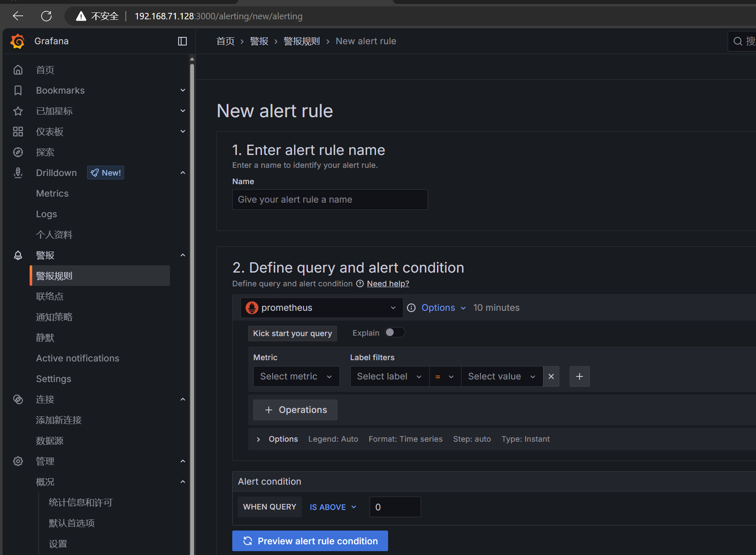Image resolution: width=756 pixels, height=555 pixels.
Task: Expand the starred section chevron
Action: (183, 111)
